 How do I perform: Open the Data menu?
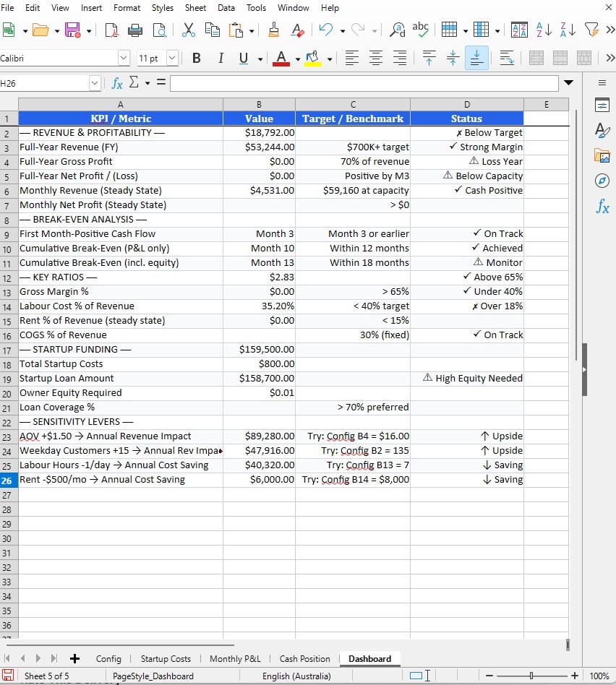click(226, 8)
